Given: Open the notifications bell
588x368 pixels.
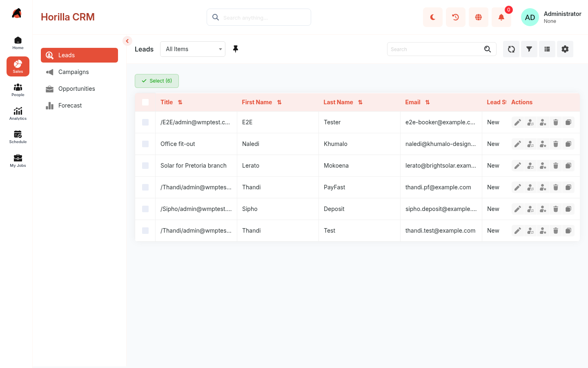Looking at the screenshot, I should point(501,17).
